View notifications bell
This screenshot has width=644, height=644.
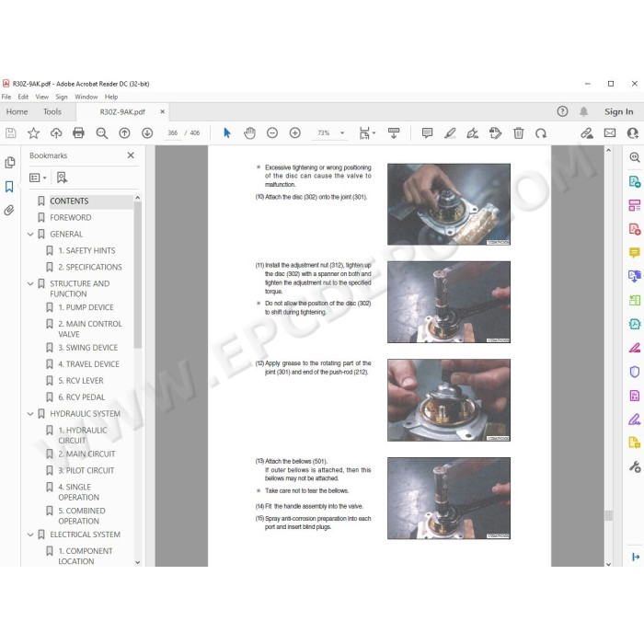coord(583,111)
